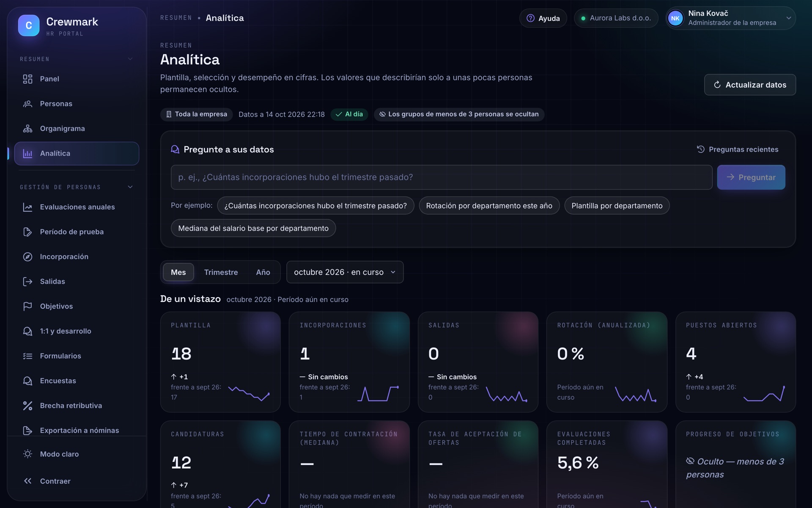Click the Actualizar datos button
Viewport: 812px width, 508px height.
[750, 85]
